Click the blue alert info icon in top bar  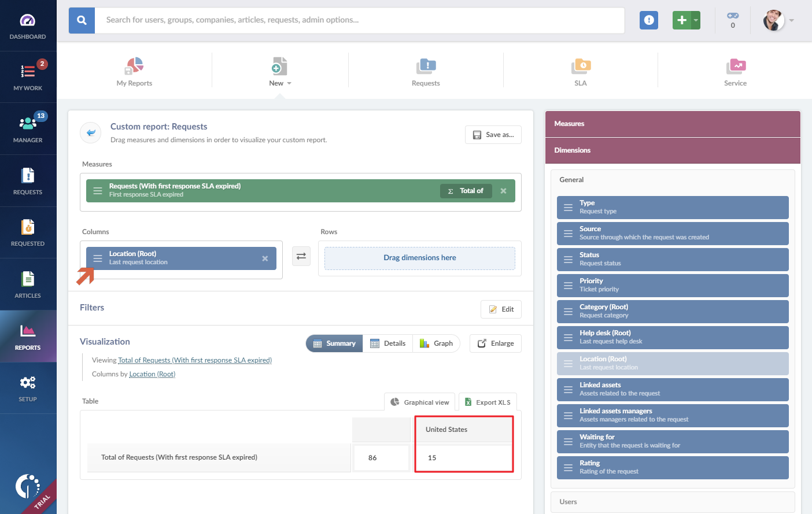(x=648, y=20)
